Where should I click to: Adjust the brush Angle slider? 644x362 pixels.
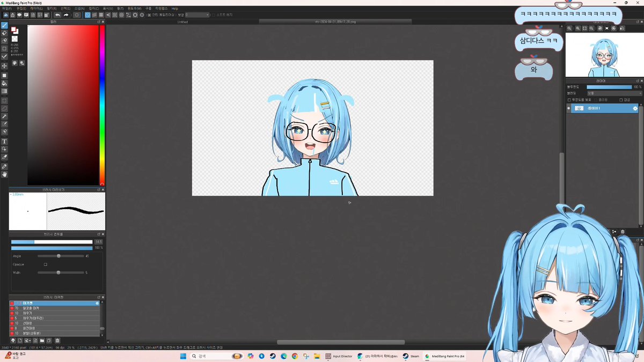click(60, 256)
